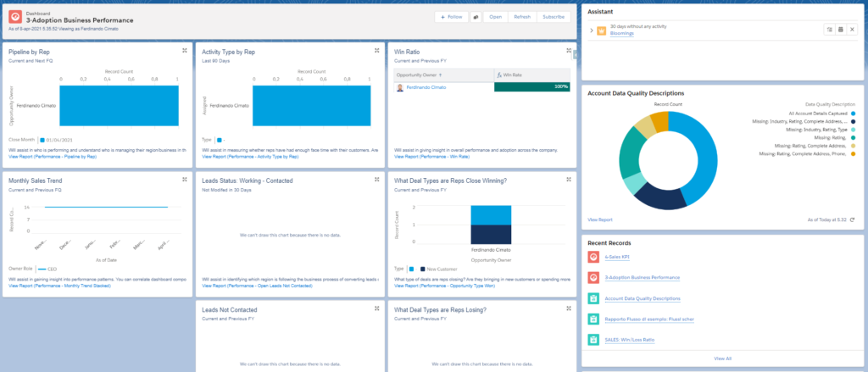Image resolution: width=868 pixels, height=372 pixels.
Task: Refresh the Account Data Quality chart icon
Action: tap(852, 219)
